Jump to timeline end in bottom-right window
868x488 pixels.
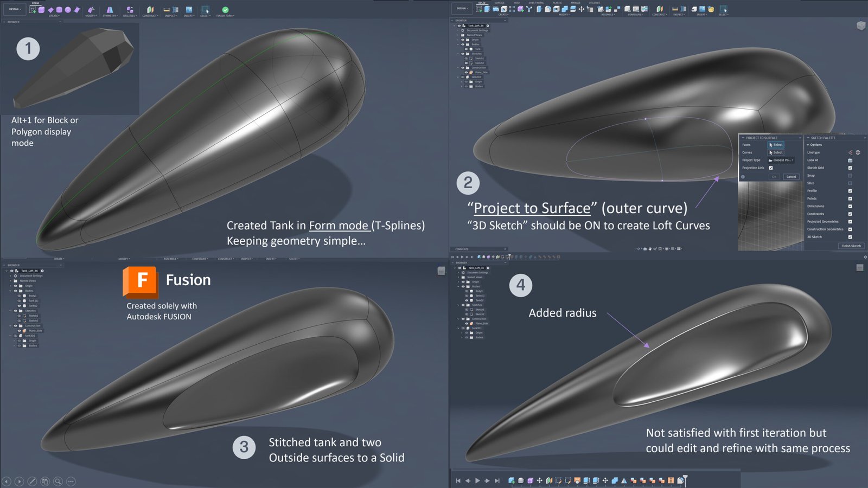tap(497, 480)
